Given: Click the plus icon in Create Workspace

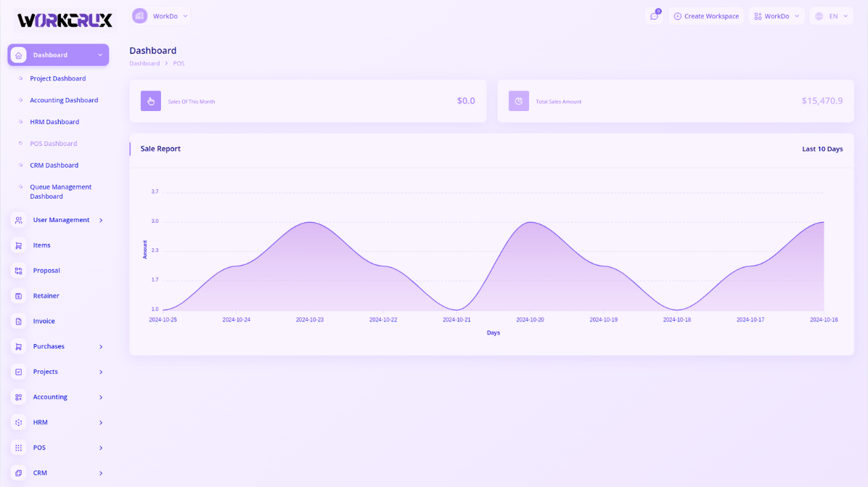Looking at the screenshot, I should 678,16.
